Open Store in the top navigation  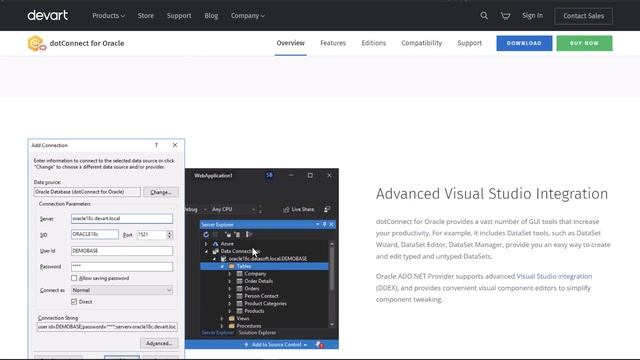pyautogui.click(x=146, y=16)
